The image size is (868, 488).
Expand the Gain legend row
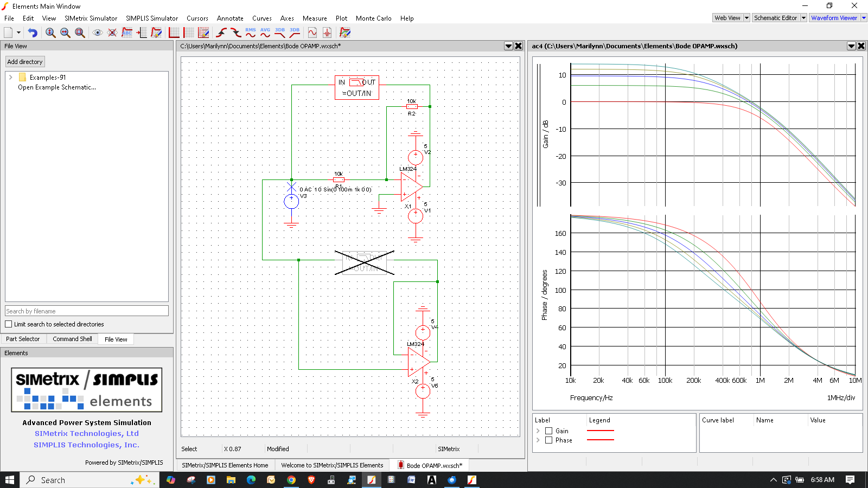pos(538,431)
